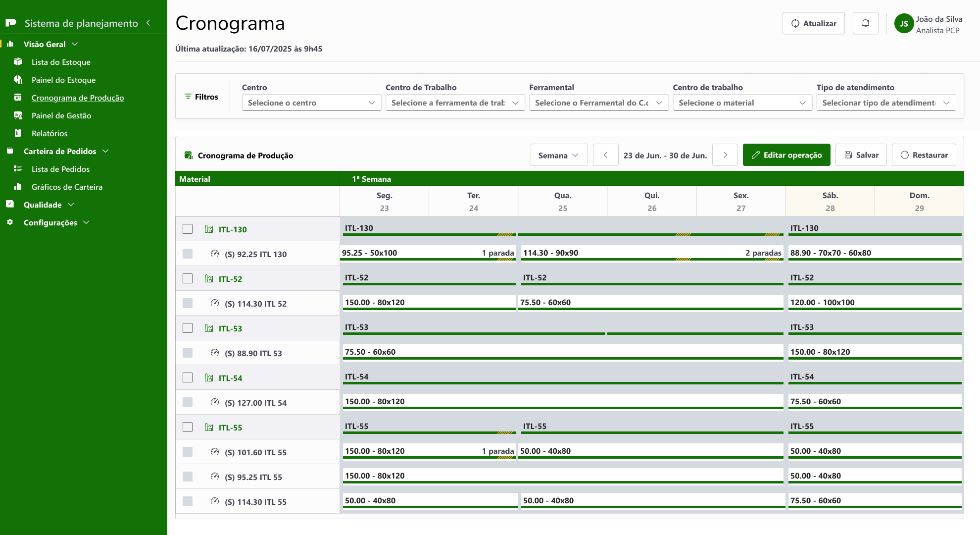Click the Atualizar button
Image resolution: width=980 pixels, height=535 pixels.
[x=813, y=23]
